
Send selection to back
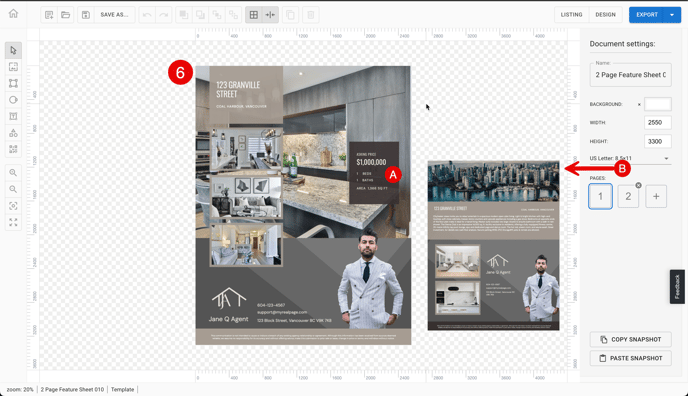coord(200,15)
